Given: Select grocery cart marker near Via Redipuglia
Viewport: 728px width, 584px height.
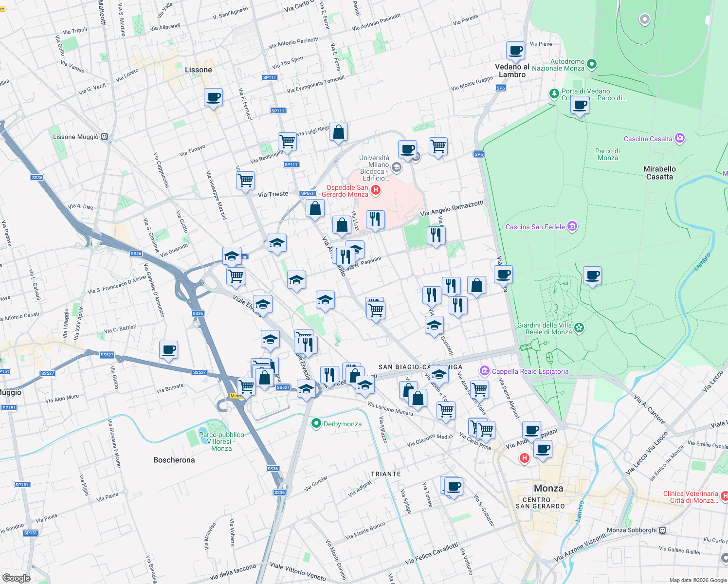Looking at the screenshot, I should [x=287, y=142].
